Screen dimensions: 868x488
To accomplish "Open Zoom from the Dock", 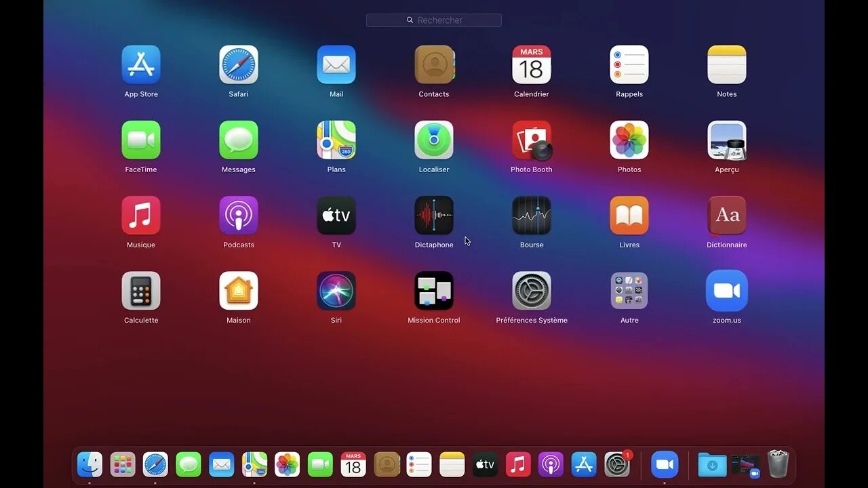I will point(665,464).
